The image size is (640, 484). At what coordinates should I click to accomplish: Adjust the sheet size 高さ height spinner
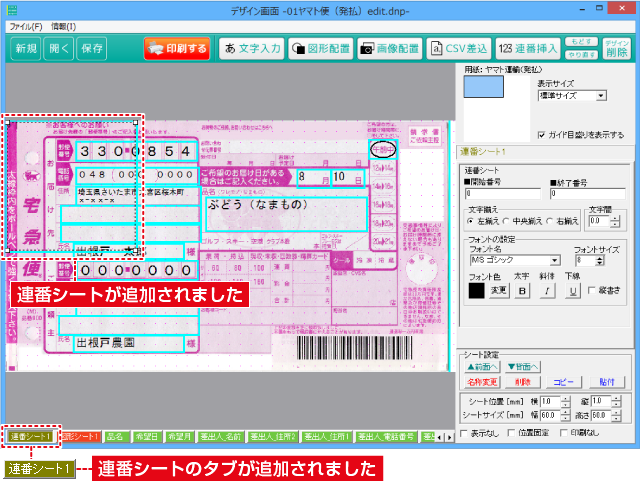[x=616, y=416]
